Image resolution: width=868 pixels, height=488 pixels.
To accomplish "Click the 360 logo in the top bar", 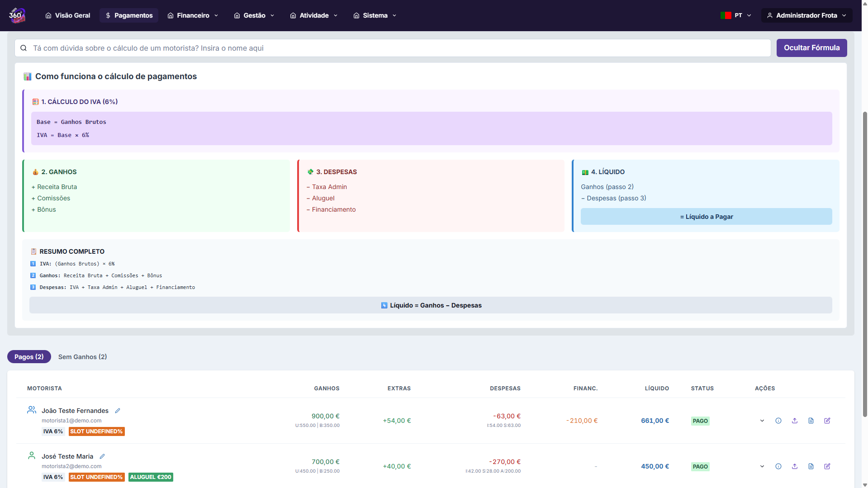I will pos(17,15).
